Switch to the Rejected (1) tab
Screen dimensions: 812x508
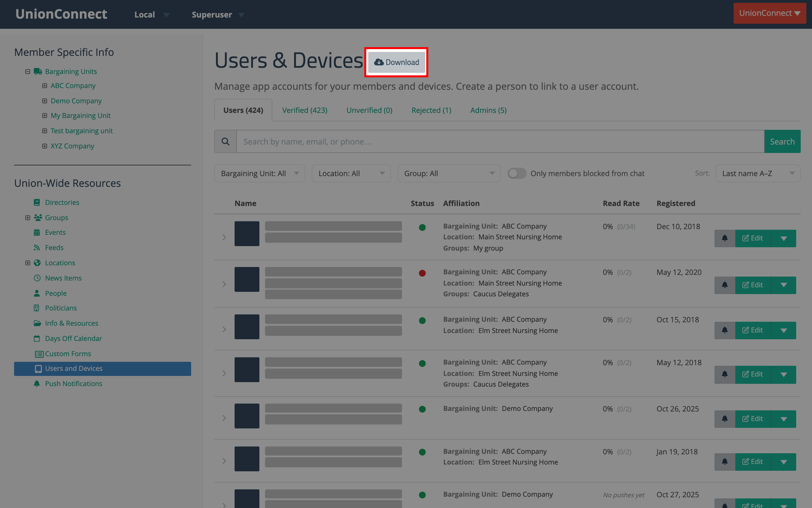pos(431,110)
